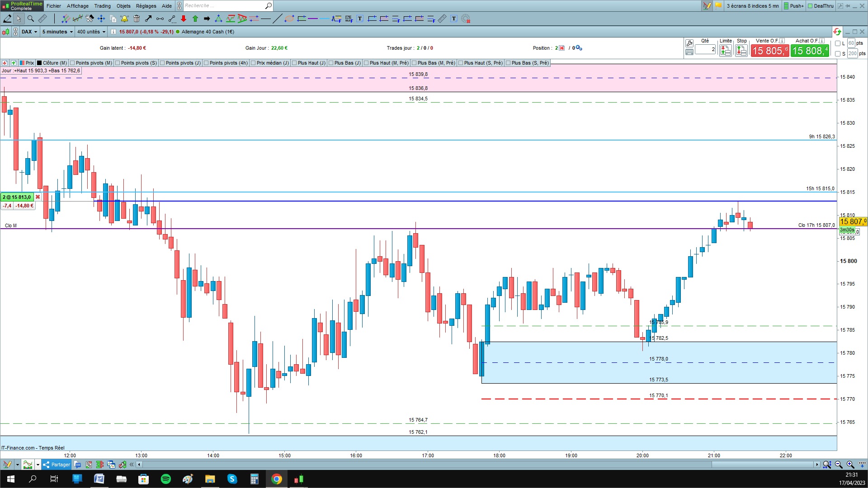Click the alert bell icon

click(x=124, y=19)
